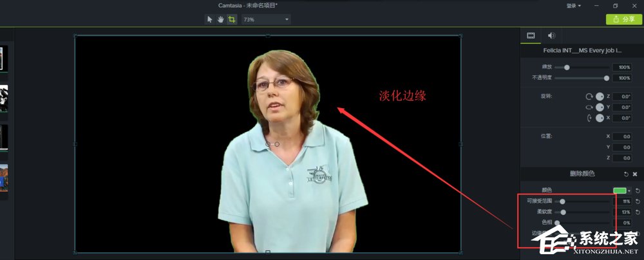Click the 缩放 100% value field
The height and width of the screenshot is (260, 644).
click(x=622, y=68)
